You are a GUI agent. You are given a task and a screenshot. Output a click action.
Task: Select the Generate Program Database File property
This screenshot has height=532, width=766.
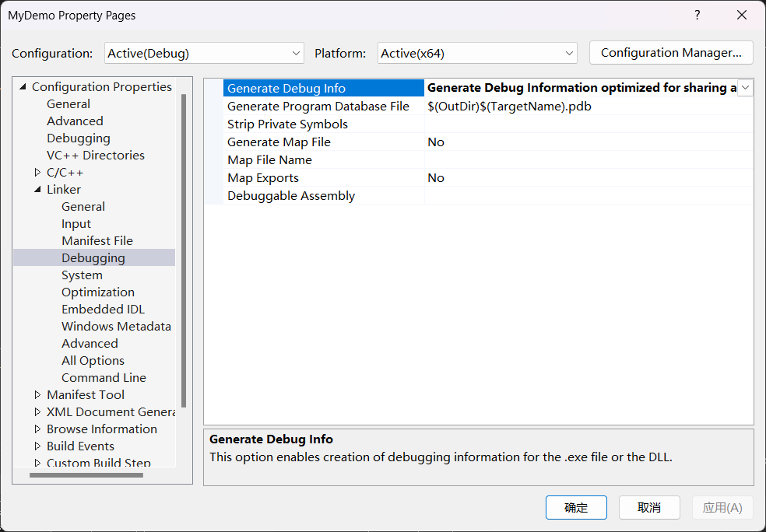323,107
